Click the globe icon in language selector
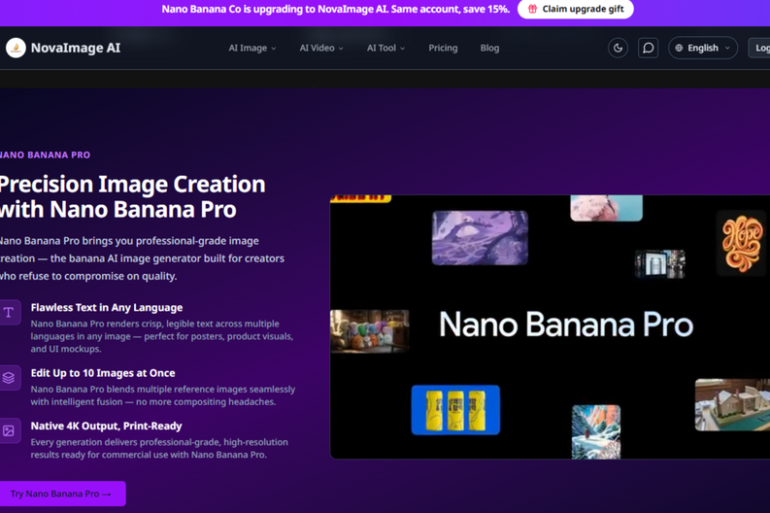The image size is (770, 513). (679, 48)
